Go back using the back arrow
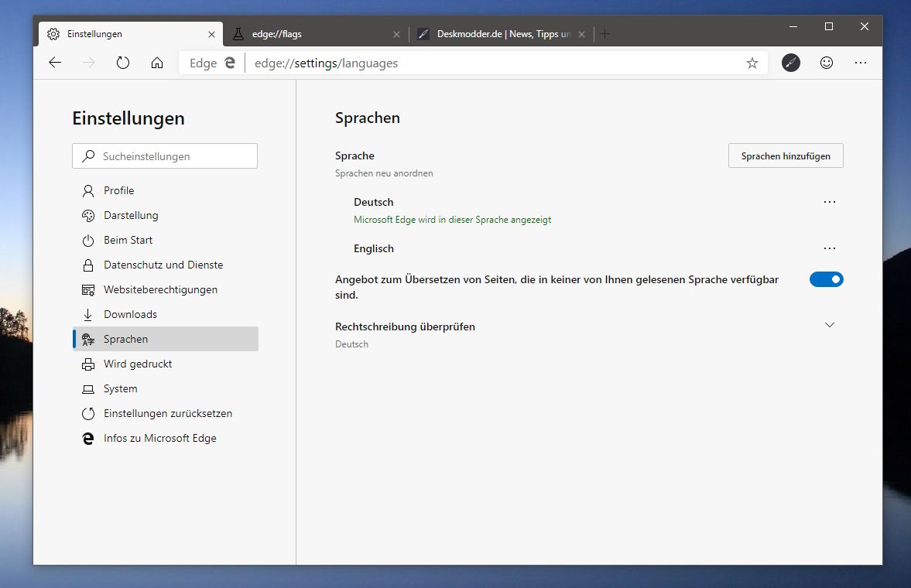The width and height of the screenshot is (911, 588). tap(55, 63)
